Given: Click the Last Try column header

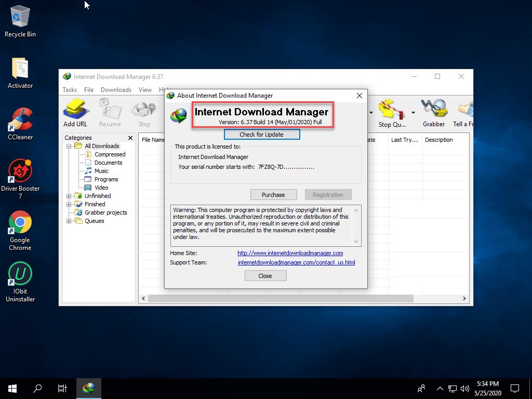Looking at the screenshot, I should pos(405,140).
